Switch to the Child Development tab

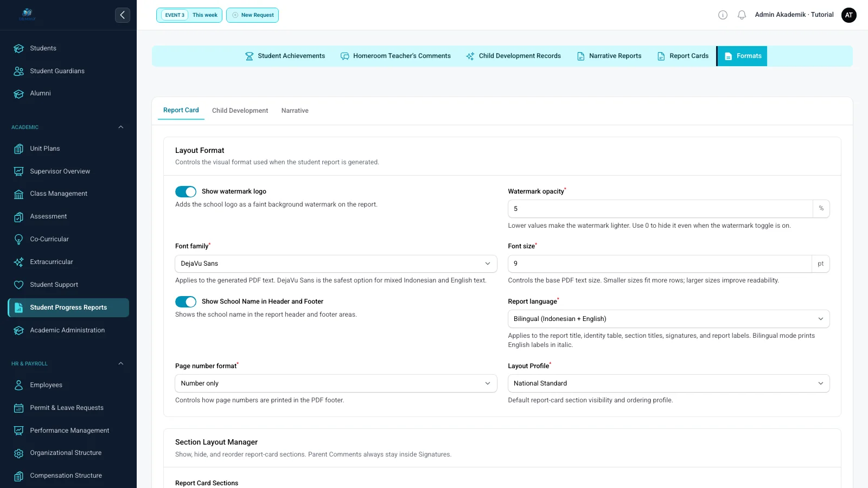click(x=240, y=111)
